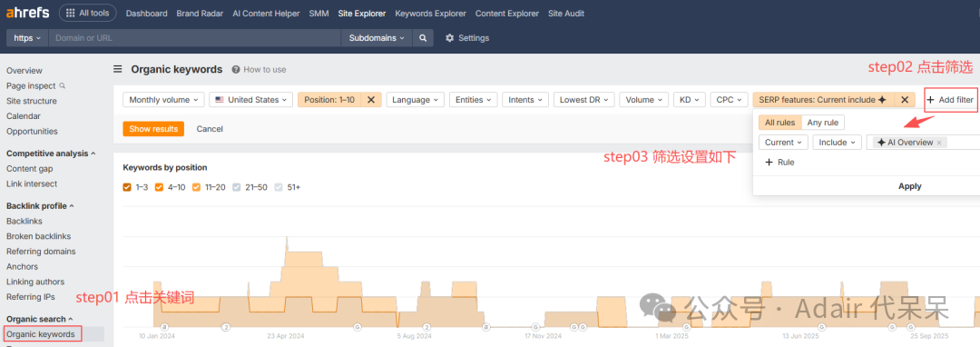Open the Include dropdown in rule
Screen dimensions: 980x347
(837, 143)
